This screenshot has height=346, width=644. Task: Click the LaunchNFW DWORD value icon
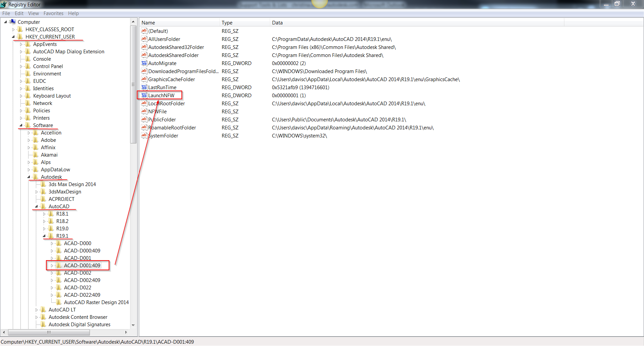pyautogui.click(x=144, y=95)
